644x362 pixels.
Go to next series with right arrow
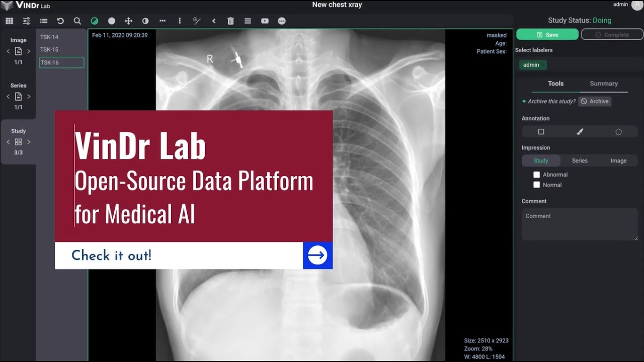tap(29, 96)
